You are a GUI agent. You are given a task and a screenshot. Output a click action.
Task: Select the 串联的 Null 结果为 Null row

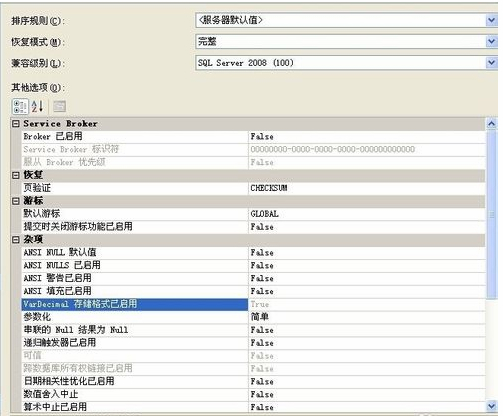pos(135,330)
